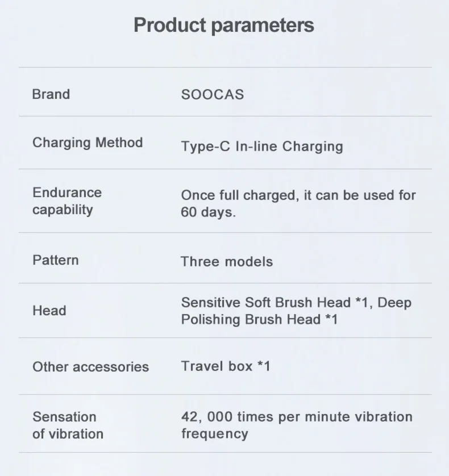Click the word frequency in last row
The image size is (449, 476).
[214, 434]
